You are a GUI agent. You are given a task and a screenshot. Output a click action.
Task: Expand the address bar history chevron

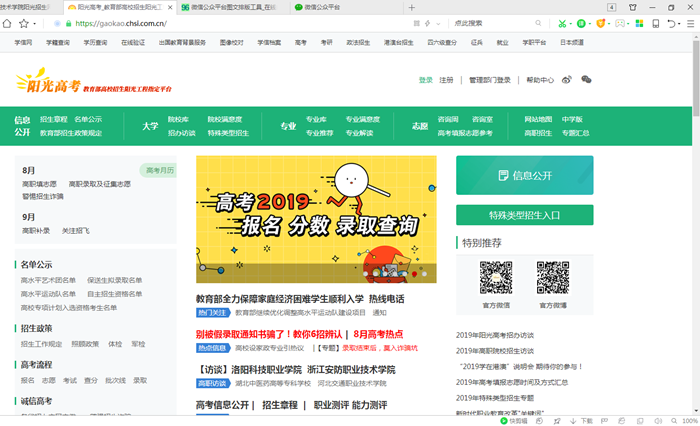438,24
